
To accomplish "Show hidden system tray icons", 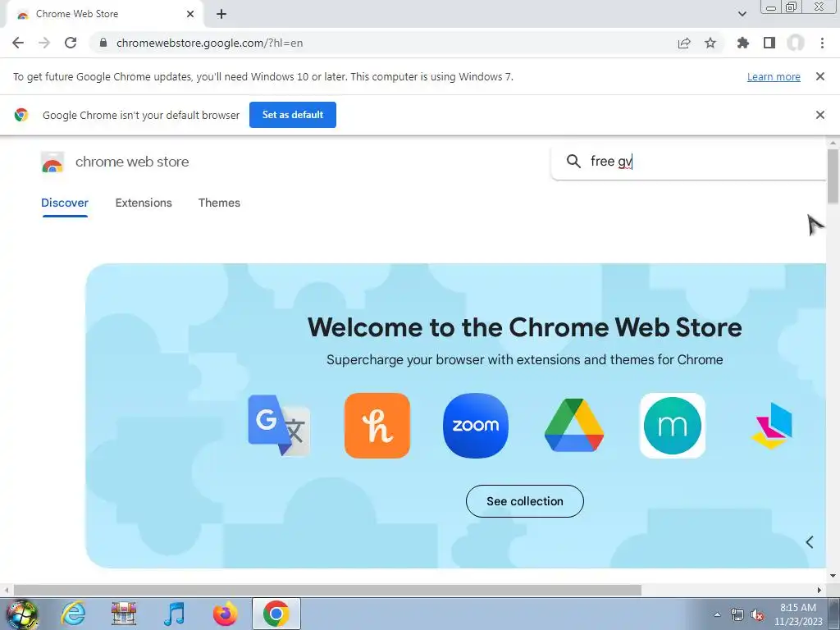I will (x=717, y=615).
